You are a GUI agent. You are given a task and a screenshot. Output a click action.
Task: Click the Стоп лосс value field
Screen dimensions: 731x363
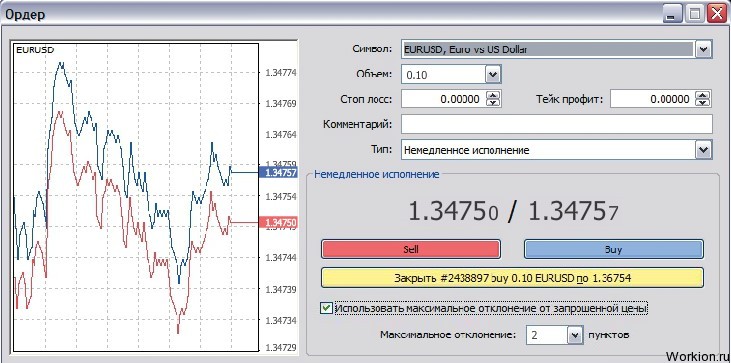[443, 99]
